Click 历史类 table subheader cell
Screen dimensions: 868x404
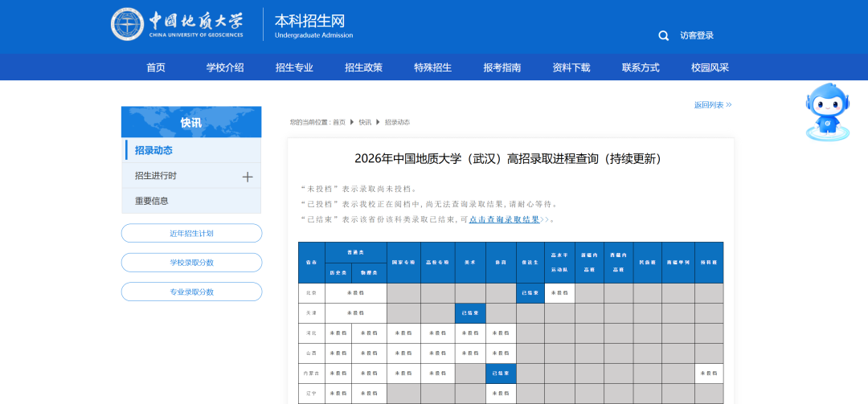338,273
